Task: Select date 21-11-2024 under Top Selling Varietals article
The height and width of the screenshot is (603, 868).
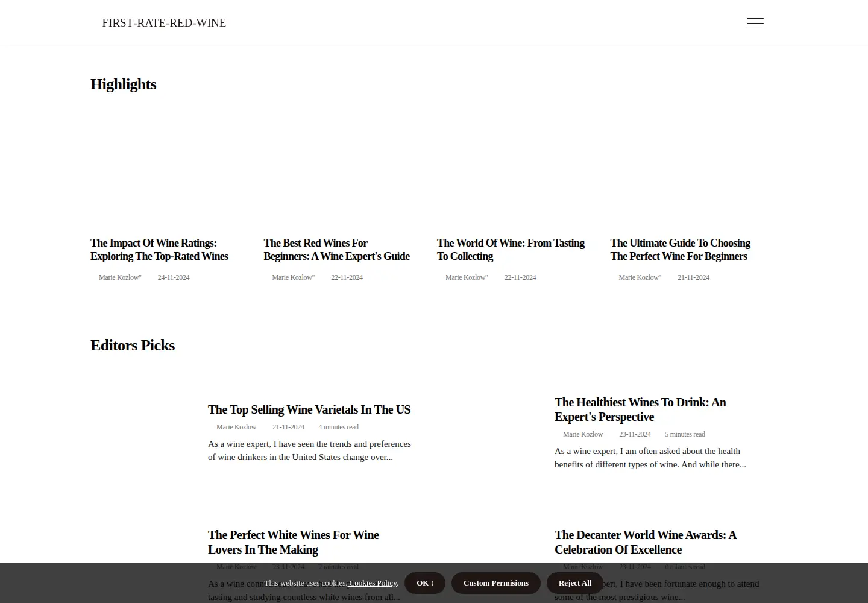Action: pyautogui.click(x=288, y=427)
